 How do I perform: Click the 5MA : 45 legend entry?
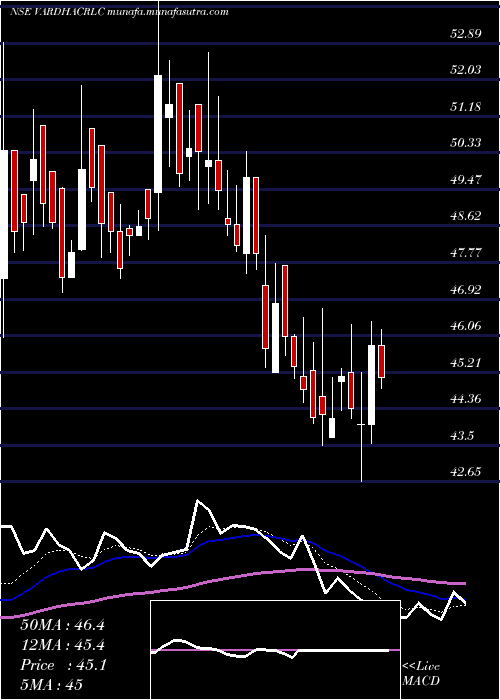(51, 685)
